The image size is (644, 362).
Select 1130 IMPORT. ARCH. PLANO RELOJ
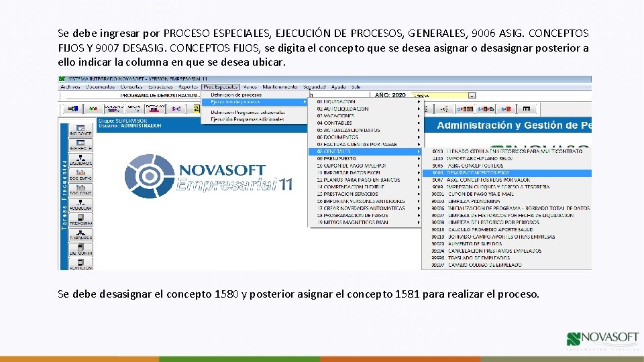point(507,158)
